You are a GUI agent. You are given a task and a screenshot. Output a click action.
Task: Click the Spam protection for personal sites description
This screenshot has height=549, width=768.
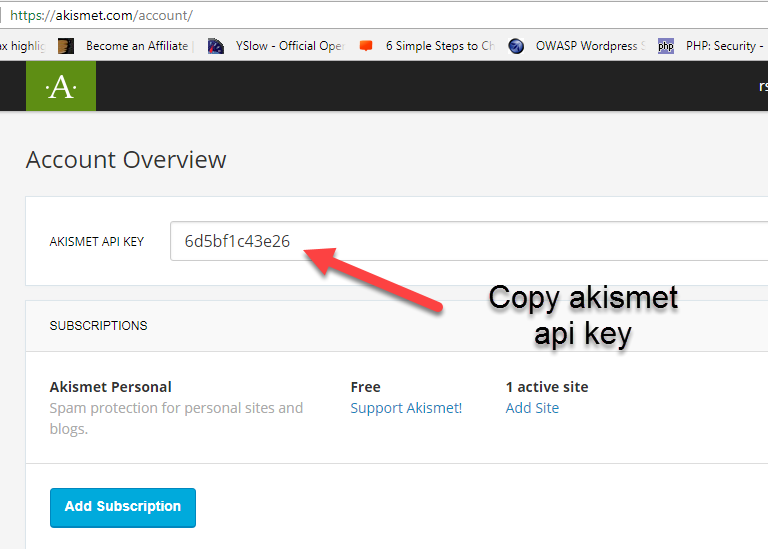coord(176,418)
